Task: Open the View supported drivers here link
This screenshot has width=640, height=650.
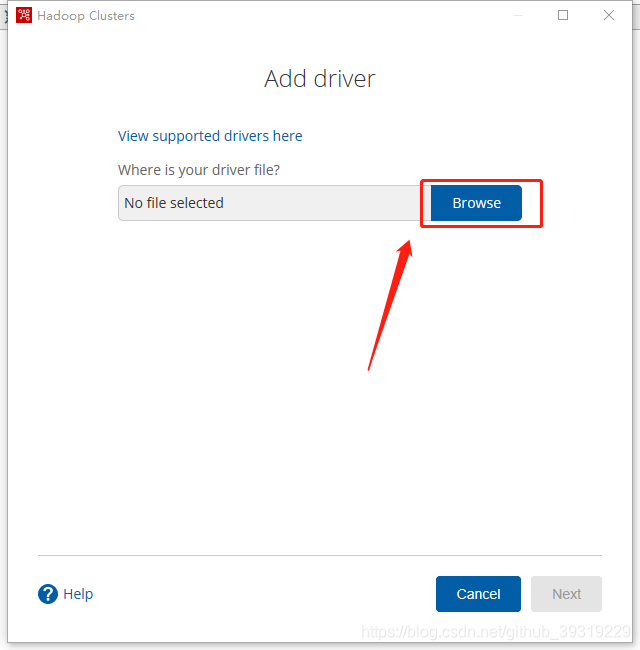Action: click(x=210, y=136)
